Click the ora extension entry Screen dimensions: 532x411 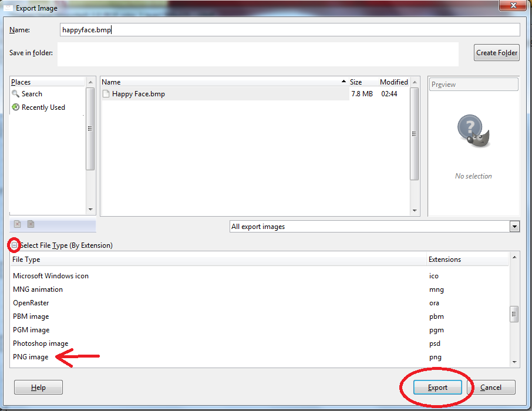point(434,303)
